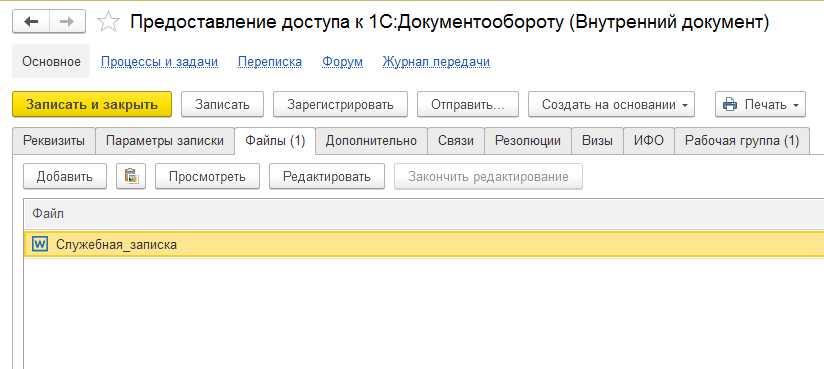
Task: Select the Рабочая группа (1) tab
Action: tap(741, 141)
